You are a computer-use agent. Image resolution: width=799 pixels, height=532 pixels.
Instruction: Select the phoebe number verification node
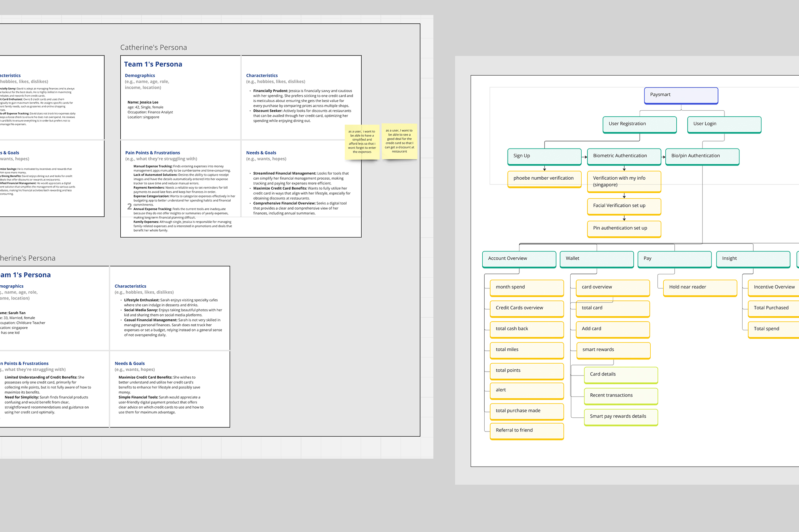coord(544,179)
